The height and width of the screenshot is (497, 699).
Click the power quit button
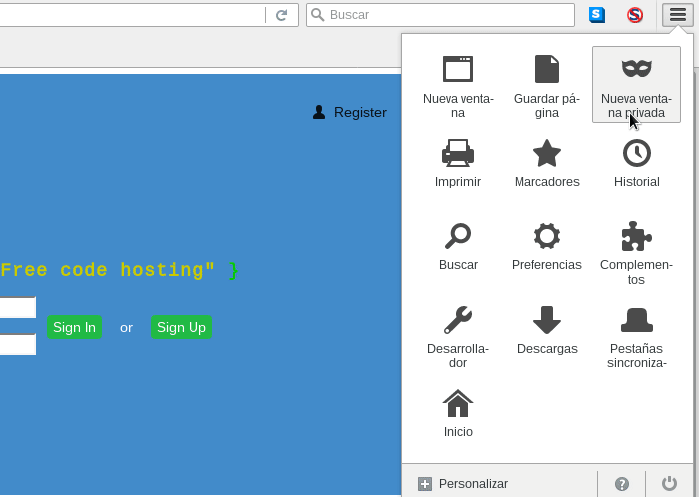click(670, 484)
